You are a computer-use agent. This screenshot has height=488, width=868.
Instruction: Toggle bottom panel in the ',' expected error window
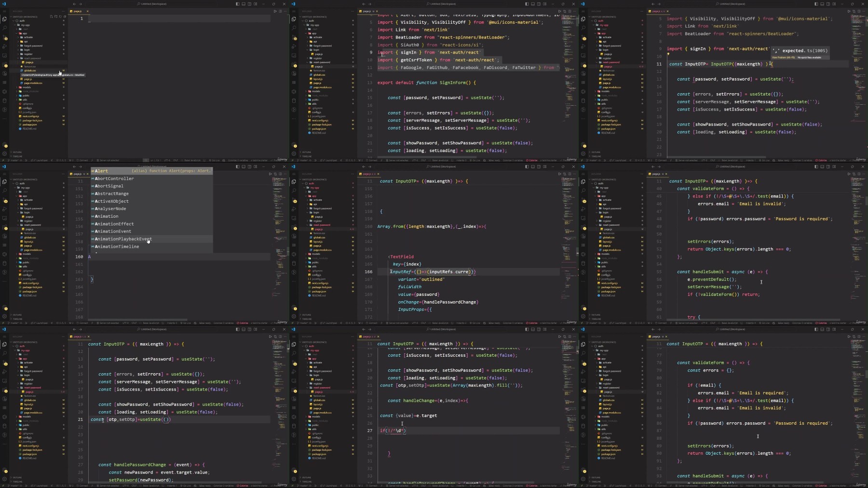(822, 4)
